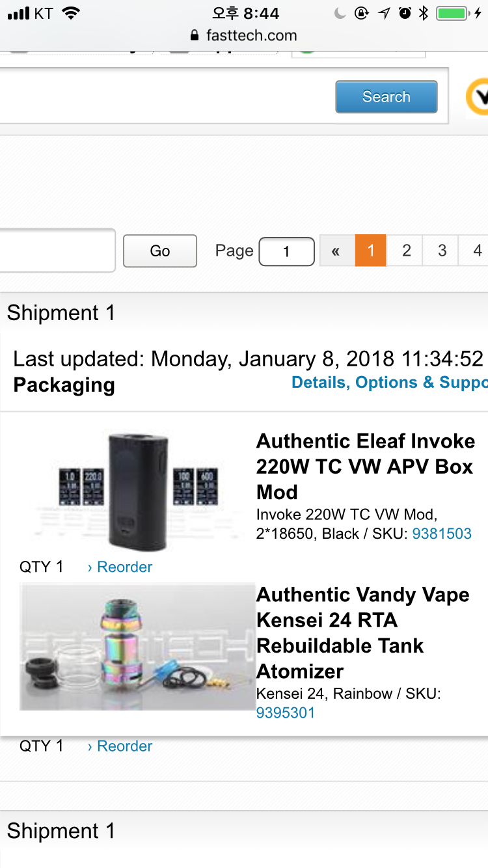The height and width of the screenshot is (868, 488).
Task: Open Eleaf Invoke box mod thumbnail
Action: [x=137, y=491]
